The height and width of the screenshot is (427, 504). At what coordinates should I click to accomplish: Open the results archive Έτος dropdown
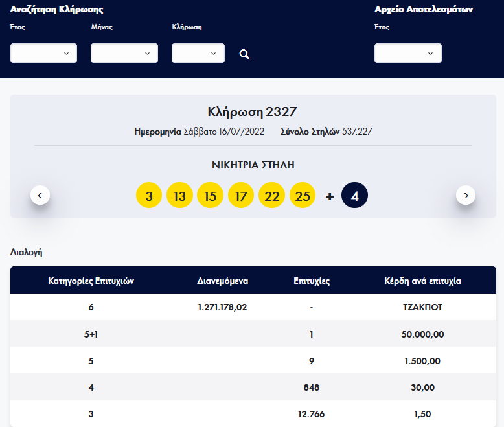(408, 53)
